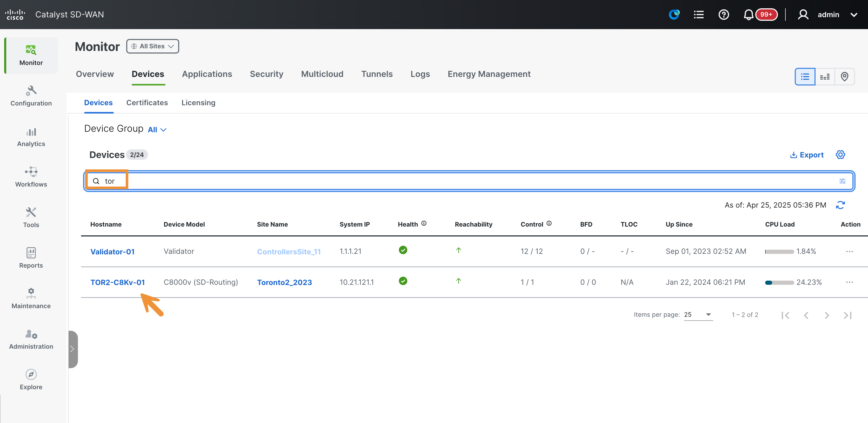
Task: Open the ControllersSite_11 site link
Action: (289, 252)
